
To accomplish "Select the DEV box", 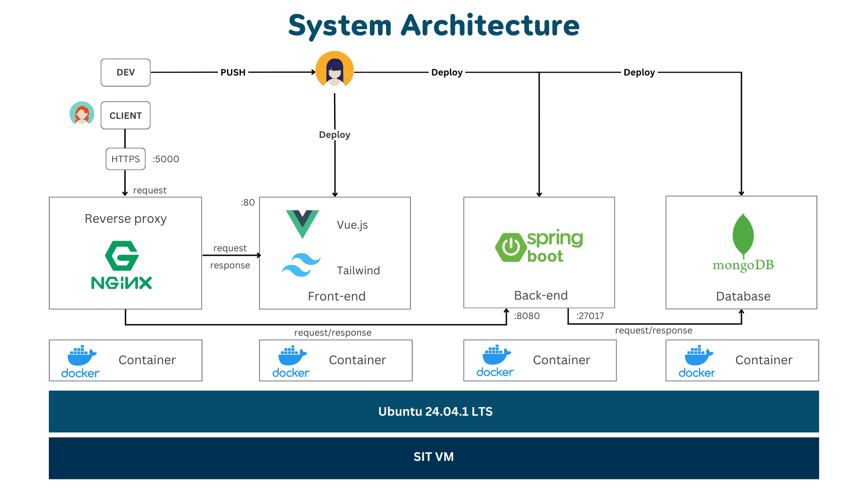I will point(126,72).
